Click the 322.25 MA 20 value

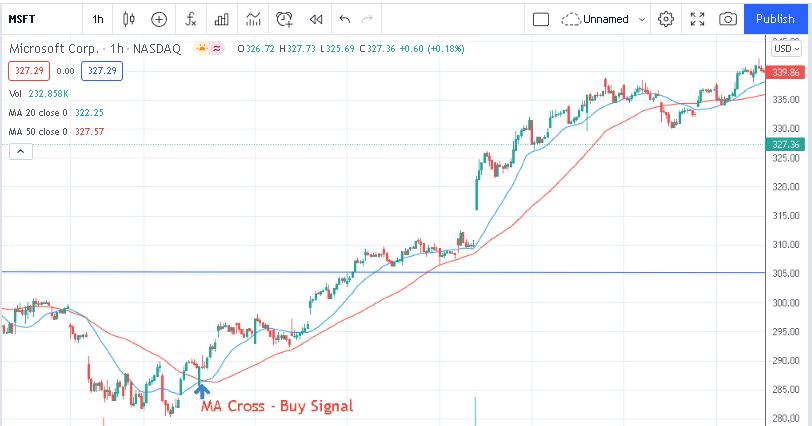click(x=89, y=113)
